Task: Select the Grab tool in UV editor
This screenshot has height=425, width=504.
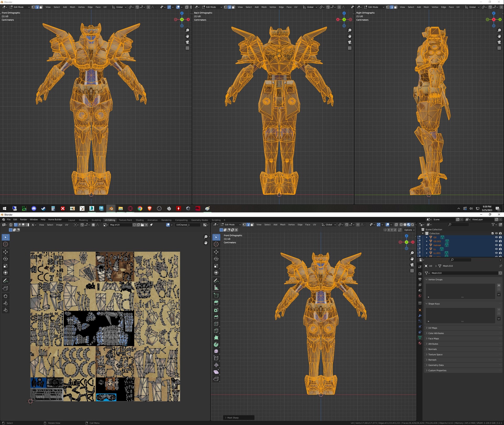Action: pyautogui.click(x=6, y=296)
